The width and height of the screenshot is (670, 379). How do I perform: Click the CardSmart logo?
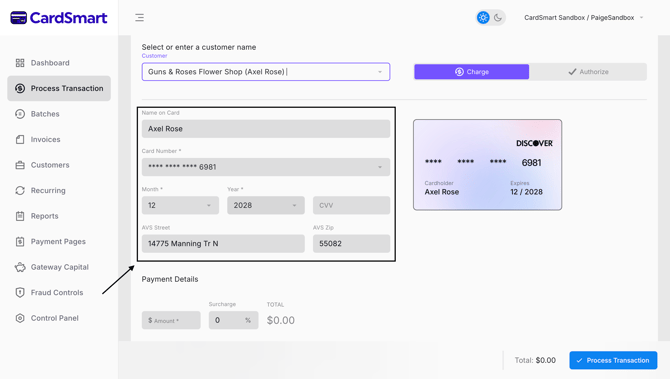59,18
